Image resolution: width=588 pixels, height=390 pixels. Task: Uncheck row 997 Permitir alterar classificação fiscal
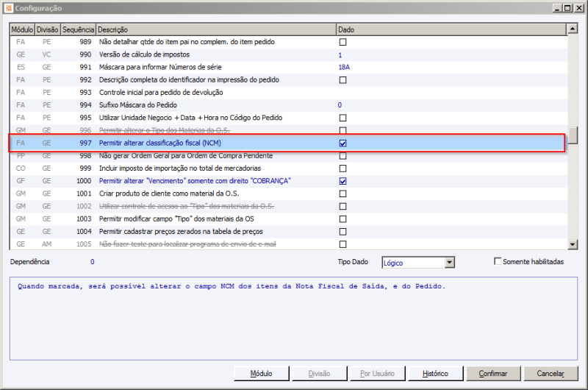(343, 143)
